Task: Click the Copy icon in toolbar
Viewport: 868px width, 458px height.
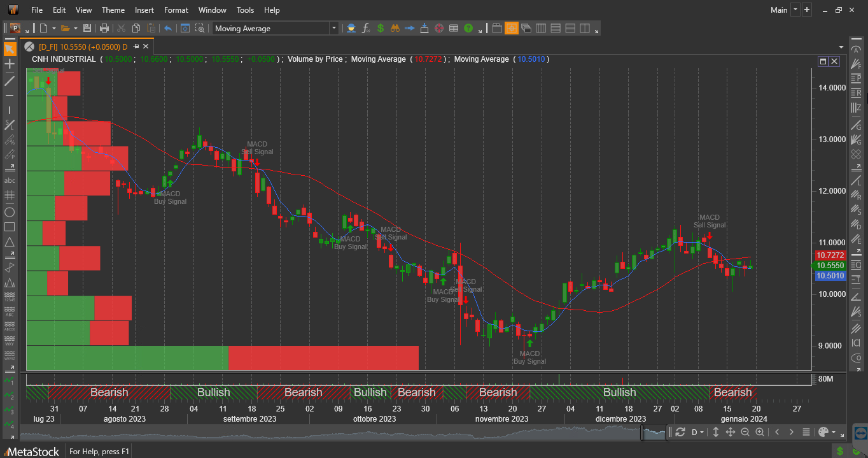Action: click(136, 28)
